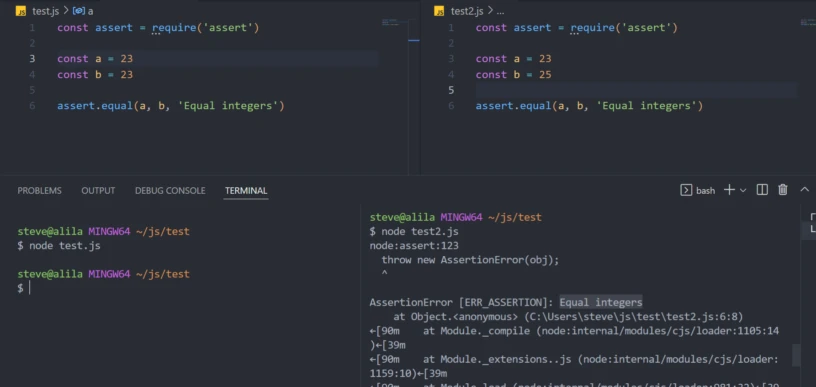Open the DEBUG CONSOLE tab
The image size is (816, 387).
click(x=170, y=191)
